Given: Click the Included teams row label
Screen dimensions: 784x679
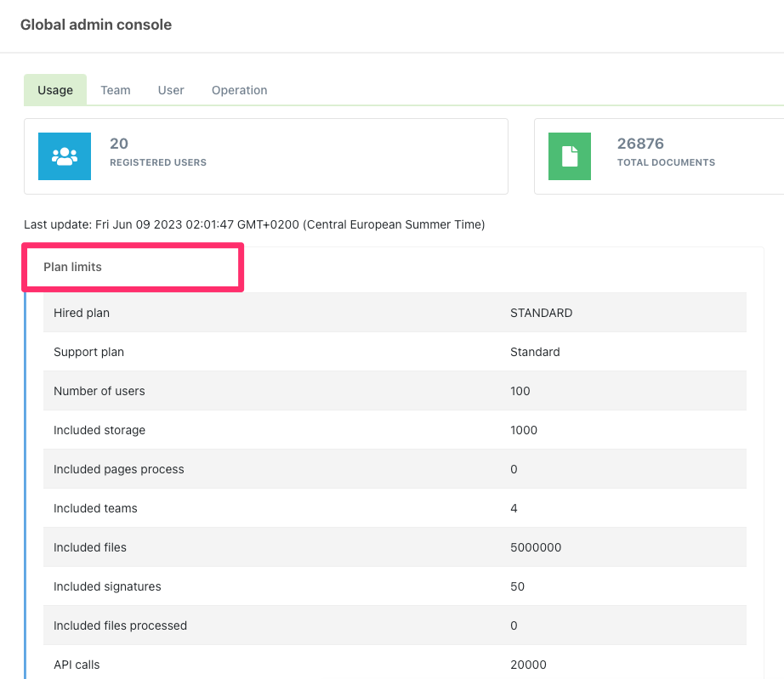Looking at the screenshot, I should [95, 508].
